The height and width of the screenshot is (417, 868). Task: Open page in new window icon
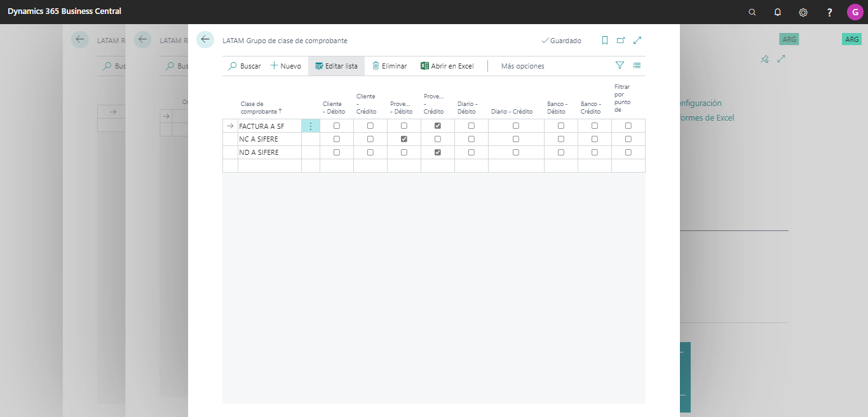pyautogui.click(x=621, y=40)
